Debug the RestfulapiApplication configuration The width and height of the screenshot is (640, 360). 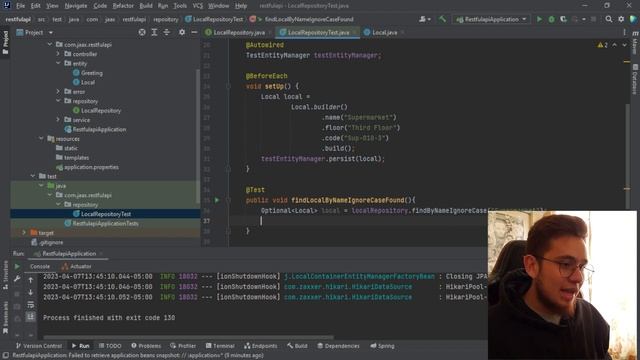click(x=551, y=19)
